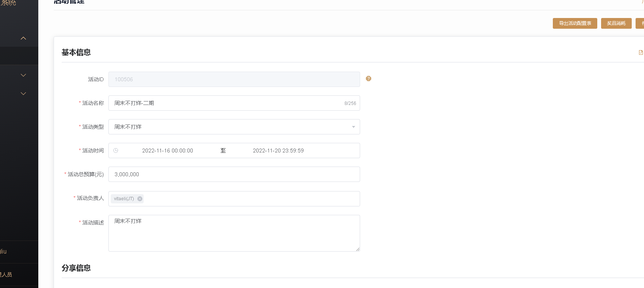This screenshot has width=644, height=288.
Task: Click the 活动描述 text area
Action: (x=234, y=233)
